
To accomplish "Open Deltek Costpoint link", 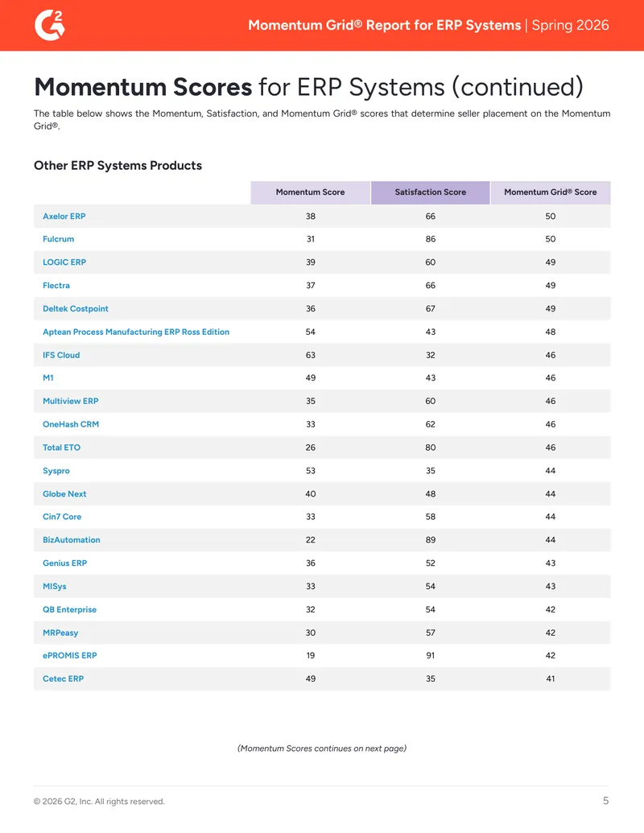I will (x=76, y=309).
